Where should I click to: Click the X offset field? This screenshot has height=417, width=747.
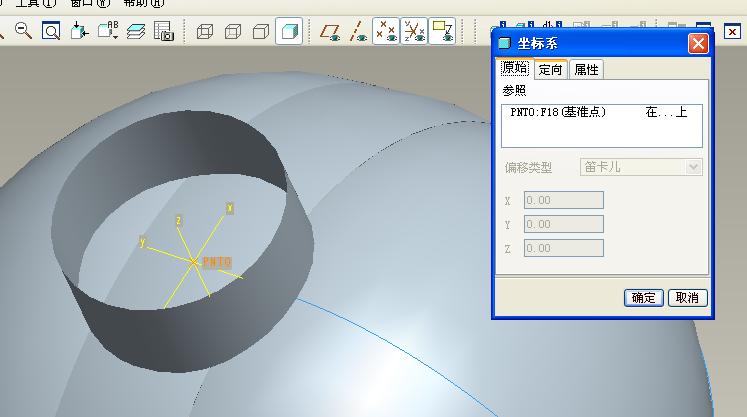(x=564, y=200)
